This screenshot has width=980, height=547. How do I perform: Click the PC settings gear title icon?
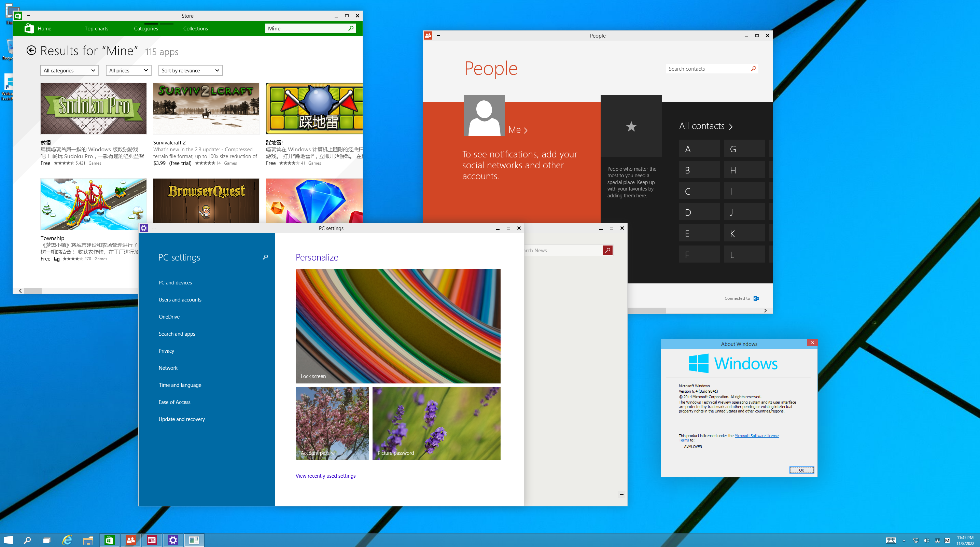point(143,228)
